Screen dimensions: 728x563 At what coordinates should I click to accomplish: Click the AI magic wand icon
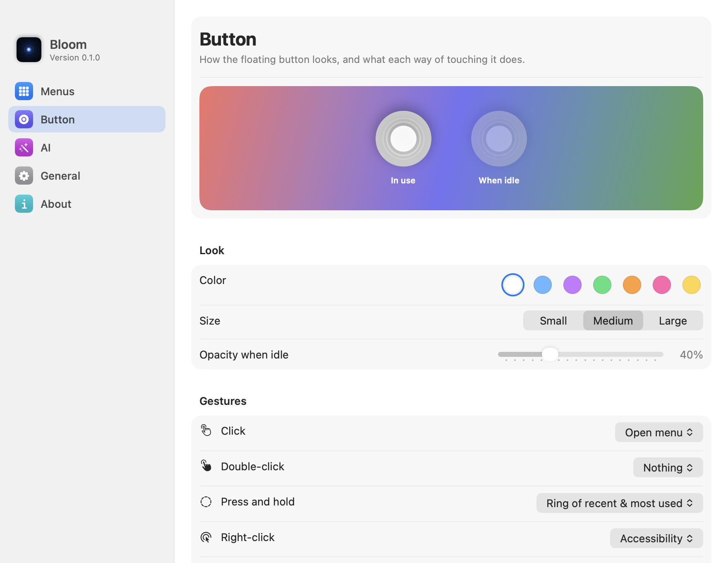point(24,147)
